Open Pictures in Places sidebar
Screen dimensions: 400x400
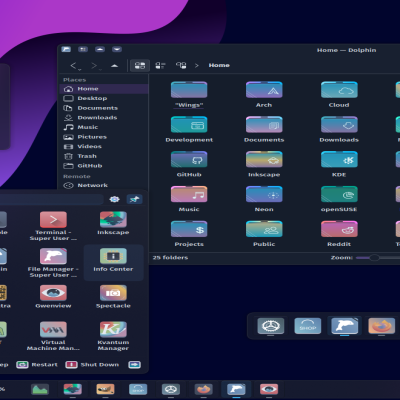[x=104, y=137]
